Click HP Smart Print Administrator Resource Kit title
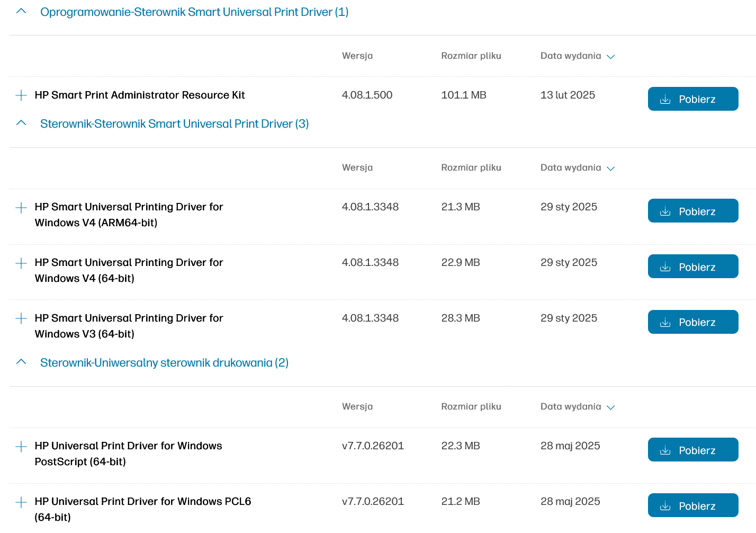The image size is (756, 533). (140, 95)
